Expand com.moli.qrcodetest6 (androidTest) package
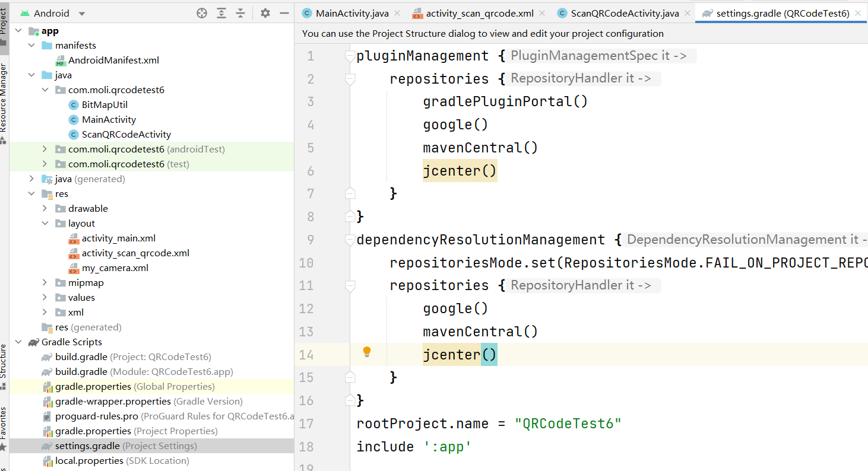The width and height of the screenshot is (868, 471). (x=45, y=149)
